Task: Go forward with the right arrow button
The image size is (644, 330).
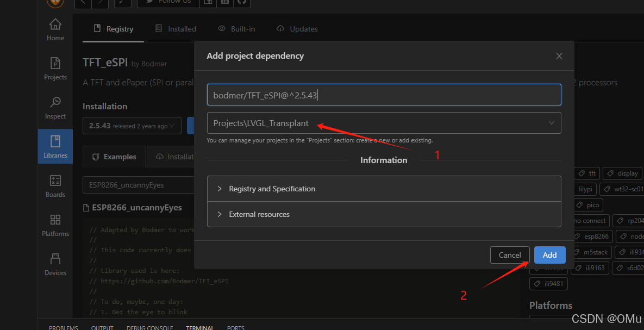Action: 100,2
